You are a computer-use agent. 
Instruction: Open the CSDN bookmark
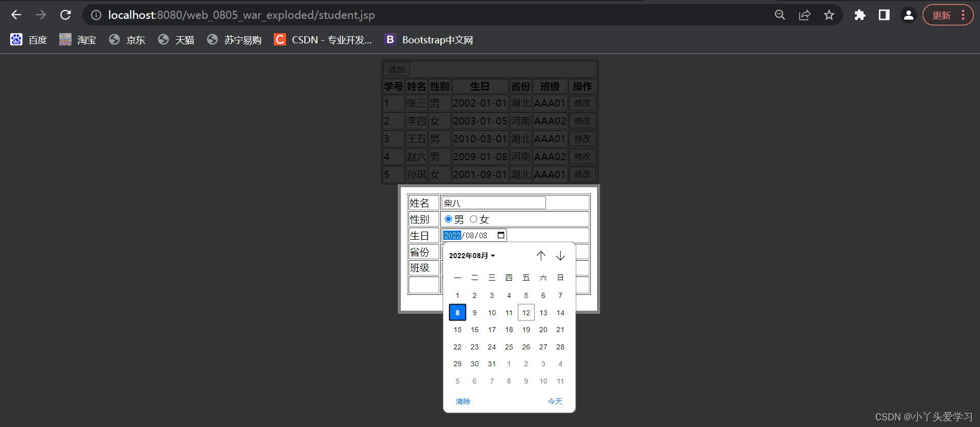[323, 40]
